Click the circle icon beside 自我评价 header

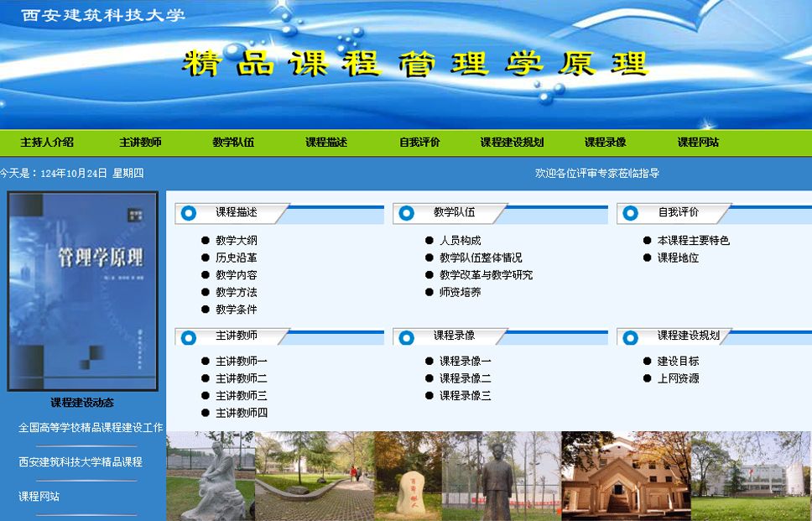coord(631,213)
